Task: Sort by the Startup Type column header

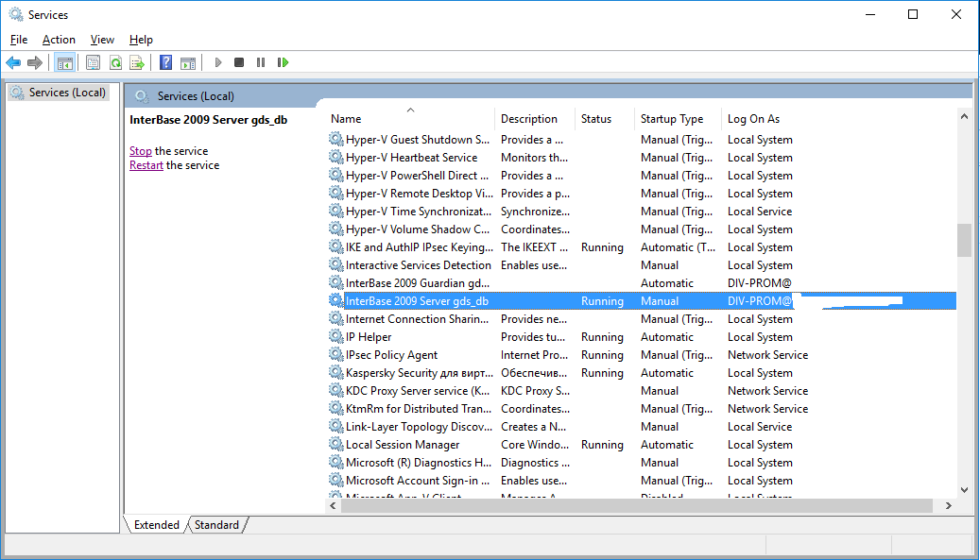Action: click(672, 119)
